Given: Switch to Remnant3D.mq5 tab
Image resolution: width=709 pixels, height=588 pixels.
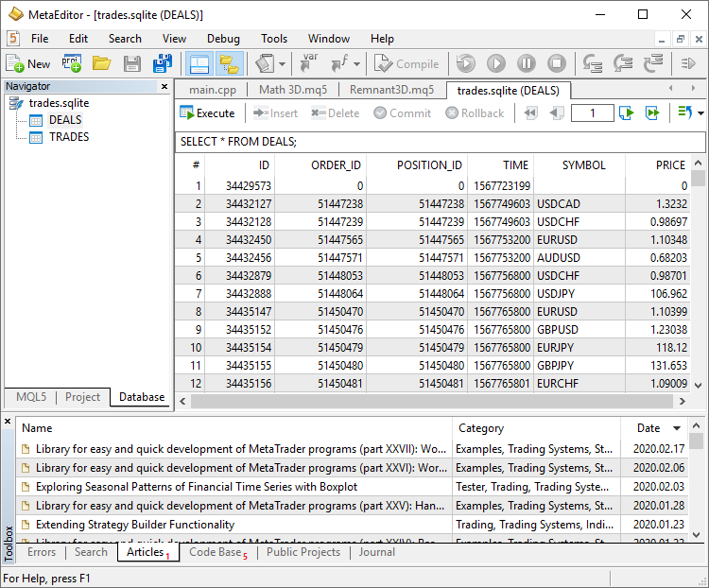Looking at the screenshot, I should (x=391, y=90).
